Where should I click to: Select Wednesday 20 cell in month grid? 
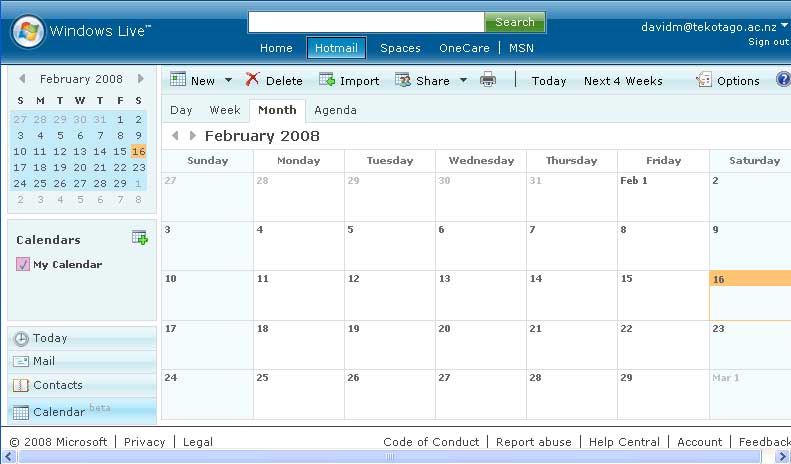(x=481, y=344)
